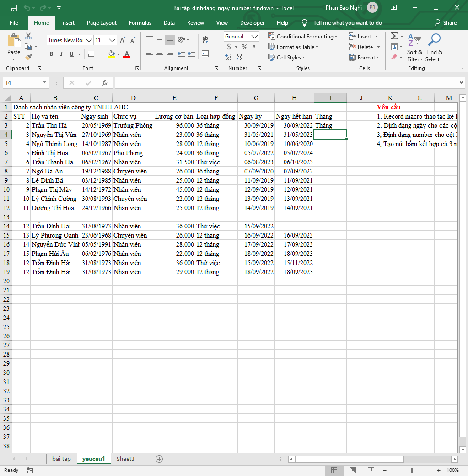Select cell B3 Trần Thu Hà
This screenshot has width=468, height=476.
[55, 125]
